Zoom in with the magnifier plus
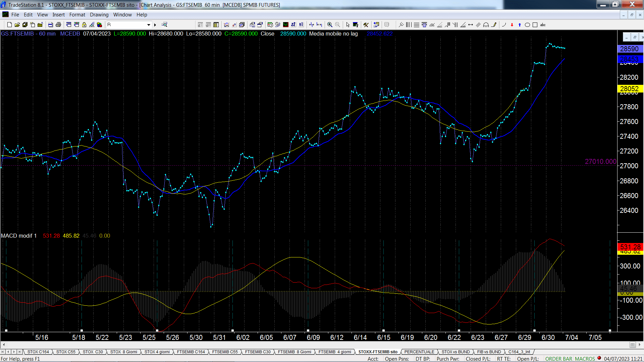The width and height of the screenshot is (644, 362). click(x=330, y=25)
